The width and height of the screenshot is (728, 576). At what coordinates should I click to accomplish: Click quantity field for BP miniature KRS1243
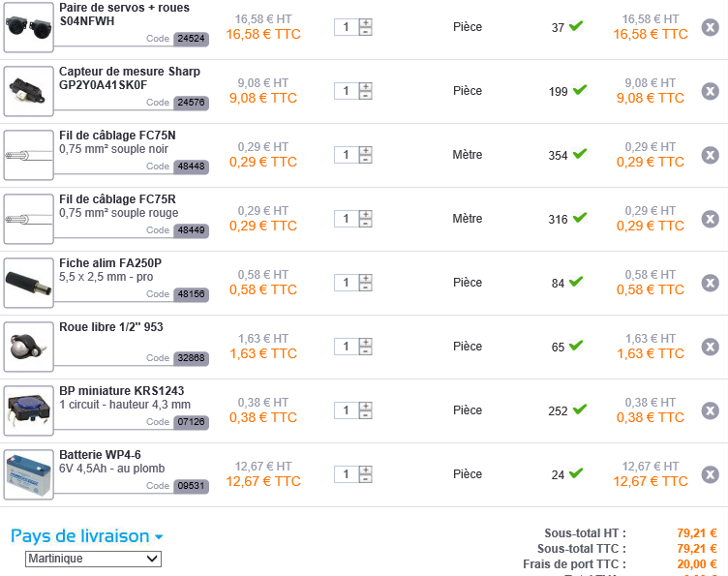point(346,410)
